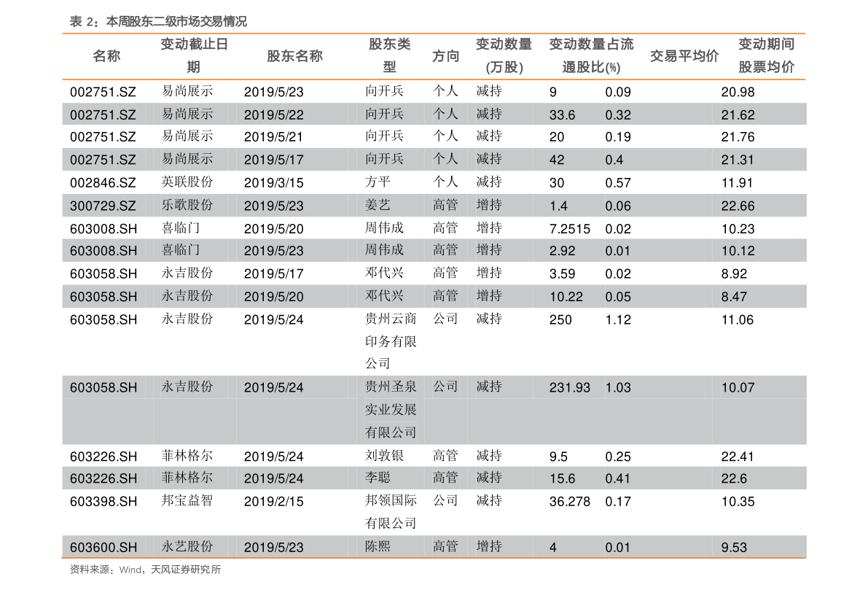Select the 300729.SZ stock code cell

click(x=103, y=206)
